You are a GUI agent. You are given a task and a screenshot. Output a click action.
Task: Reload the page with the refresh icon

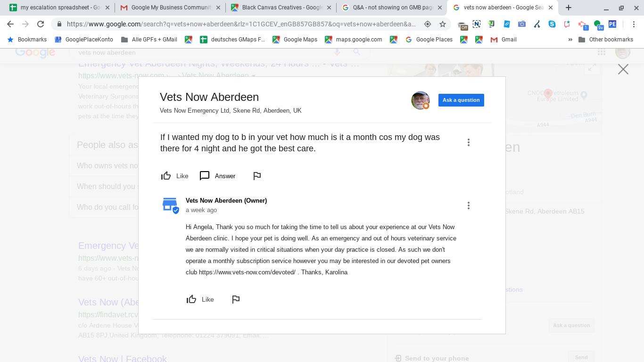click(41, 25)
